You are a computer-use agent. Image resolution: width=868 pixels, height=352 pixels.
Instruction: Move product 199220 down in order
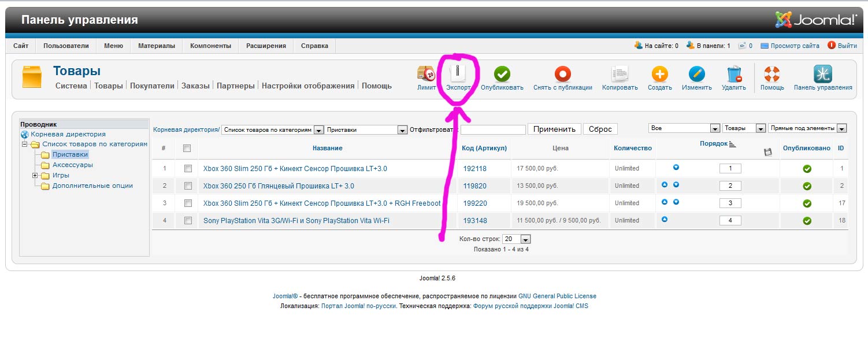(676, 202)
